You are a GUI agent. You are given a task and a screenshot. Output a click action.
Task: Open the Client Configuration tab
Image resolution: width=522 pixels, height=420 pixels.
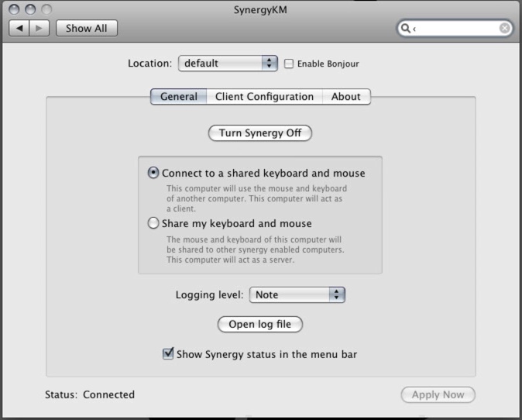(264, 97)
